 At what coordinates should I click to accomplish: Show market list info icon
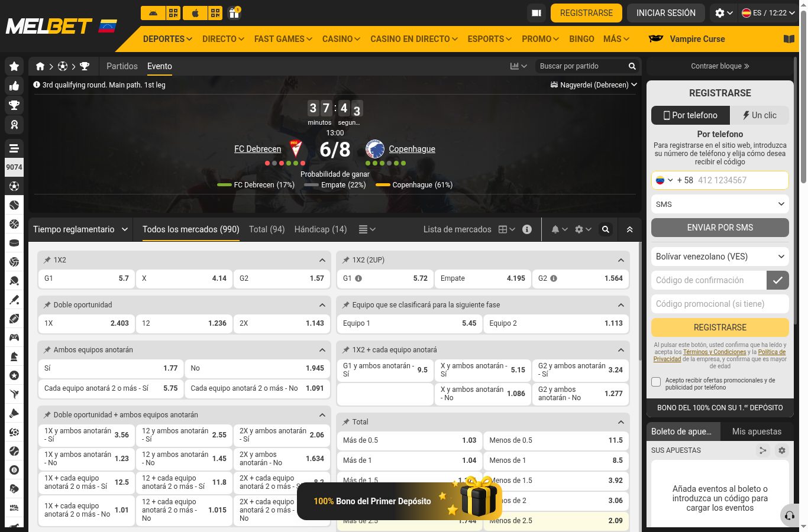(x=527, y=229)
